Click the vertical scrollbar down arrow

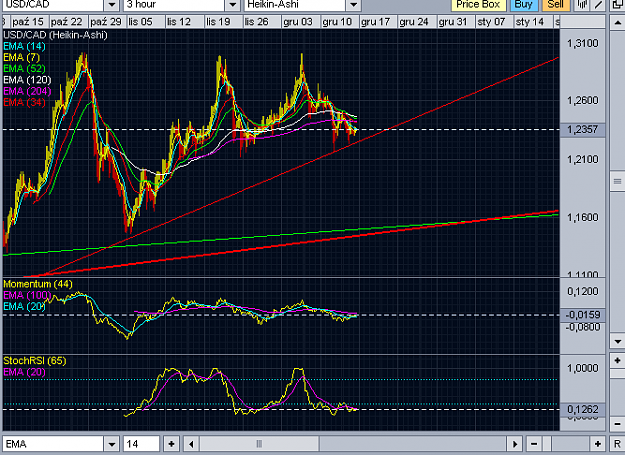[617, 341]
